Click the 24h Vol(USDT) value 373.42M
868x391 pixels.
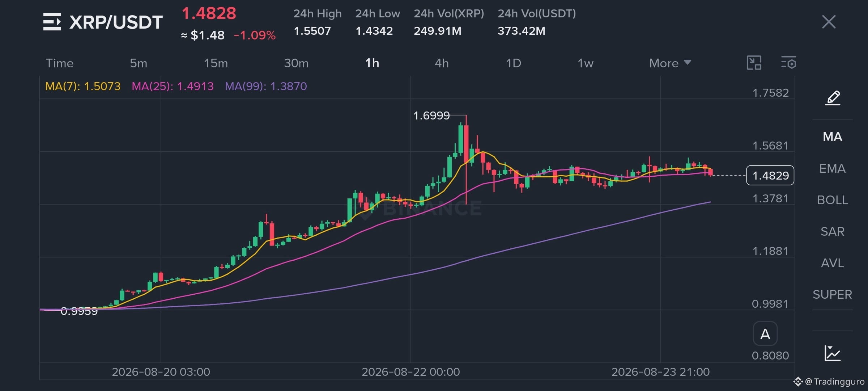pos(521,31)
